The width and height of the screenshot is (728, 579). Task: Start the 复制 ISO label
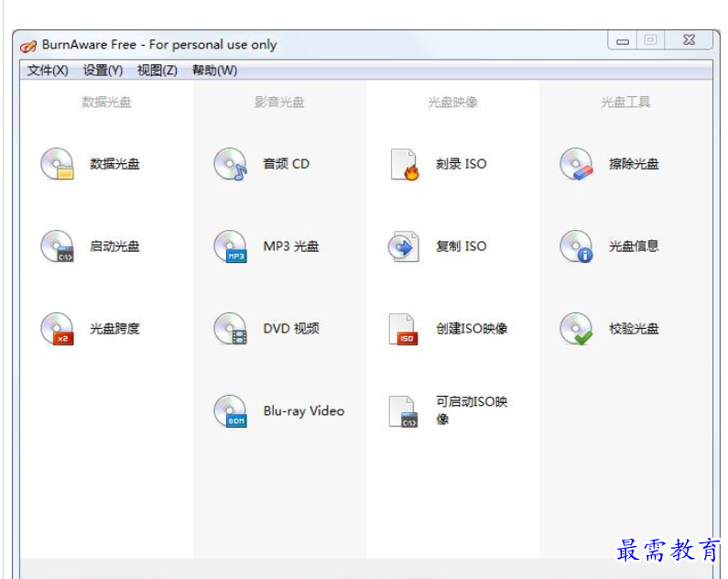pos(461,246)
